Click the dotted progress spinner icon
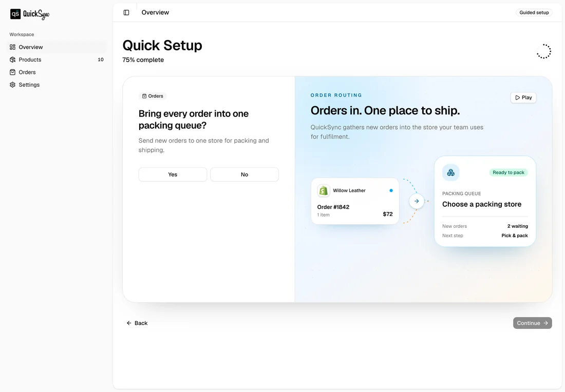Image resolution: width=565 pixels, height=392 pixels. pyautogui.click(x=544, y=51)
